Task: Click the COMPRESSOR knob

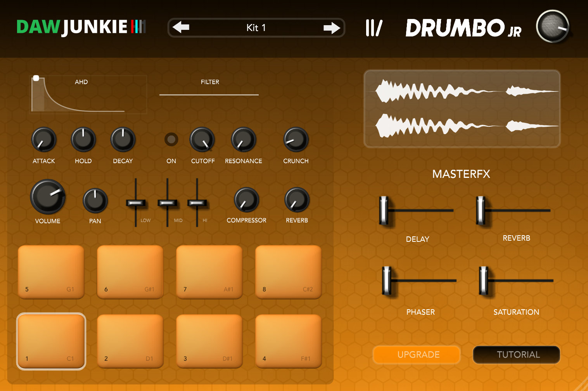Action: (x=246, y=200)
